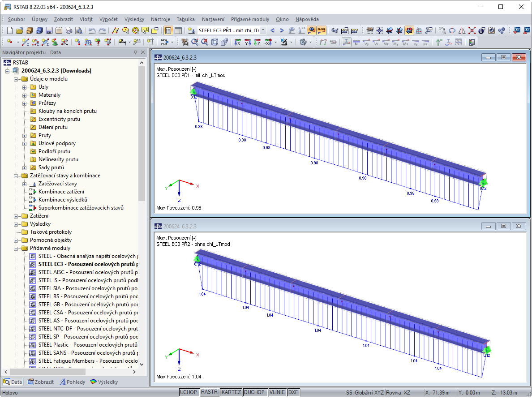Close the project navigator panel
Image resolution: width=532 pixels, height=399 pixels.
point(143,52)
